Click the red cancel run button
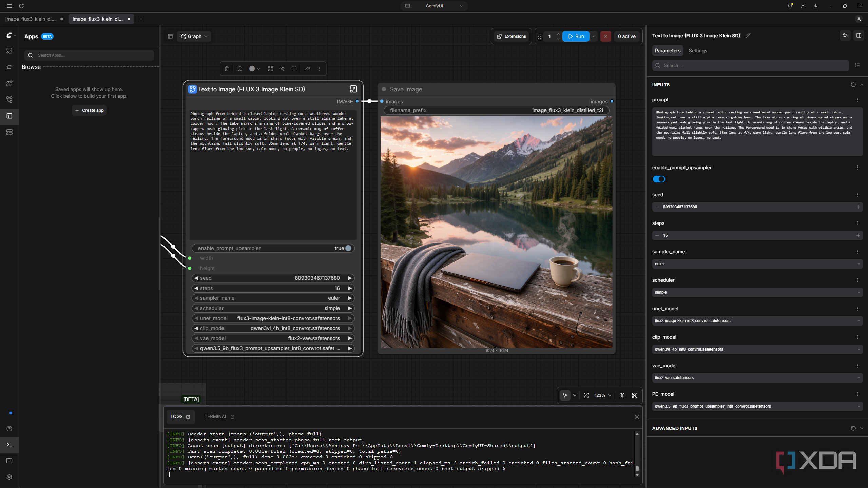This screenshot has width=868, height=488. (606, 36)
